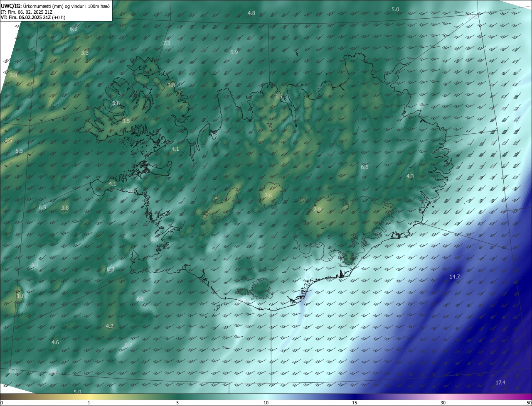Click the legend tick label '15'
The width and height of the screenshot is (532, 406).
(355, 403)
